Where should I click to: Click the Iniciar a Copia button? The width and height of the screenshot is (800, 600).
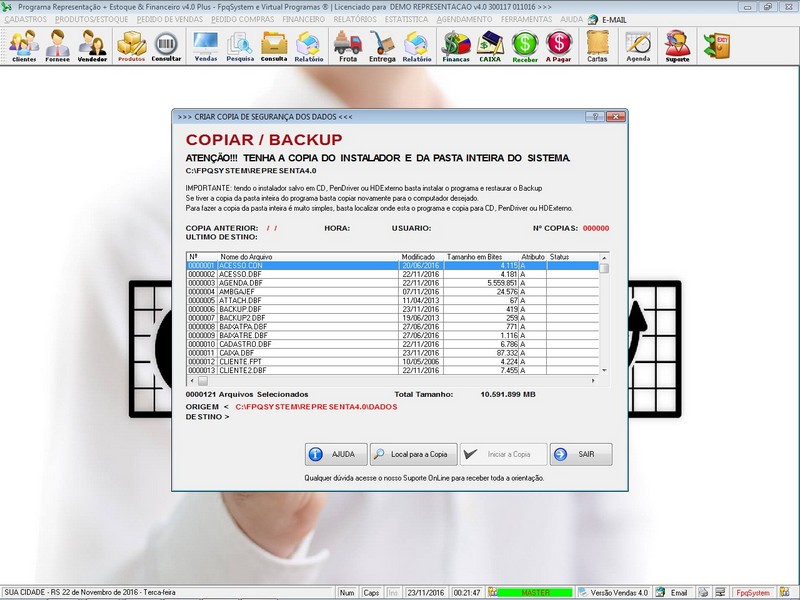point(503,454)
